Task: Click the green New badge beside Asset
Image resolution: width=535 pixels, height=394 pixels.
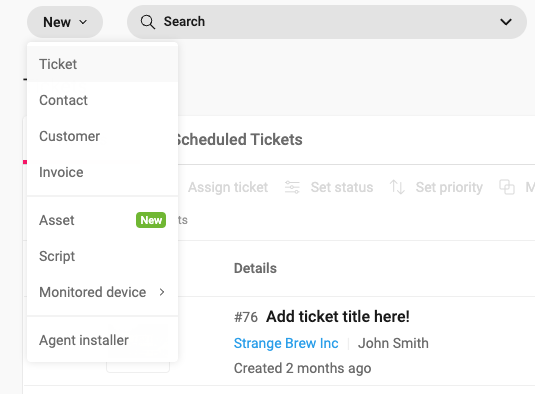Action: tap(151, 220)
